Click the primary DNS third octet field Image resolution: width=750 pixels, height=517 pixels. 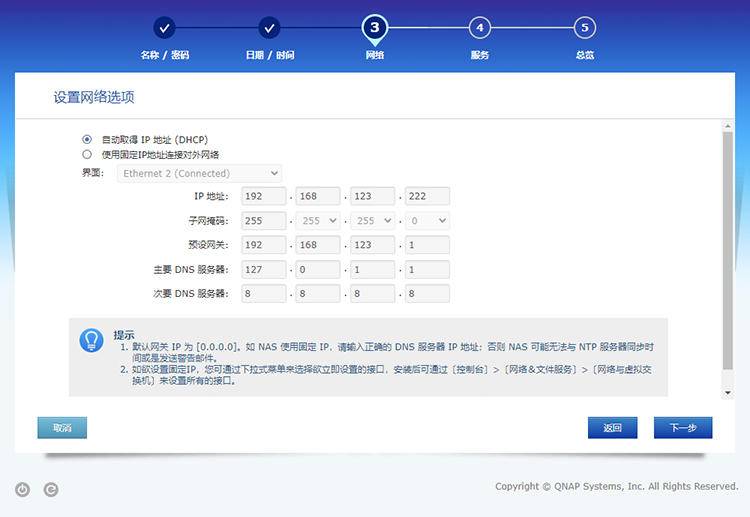(373, 270)
